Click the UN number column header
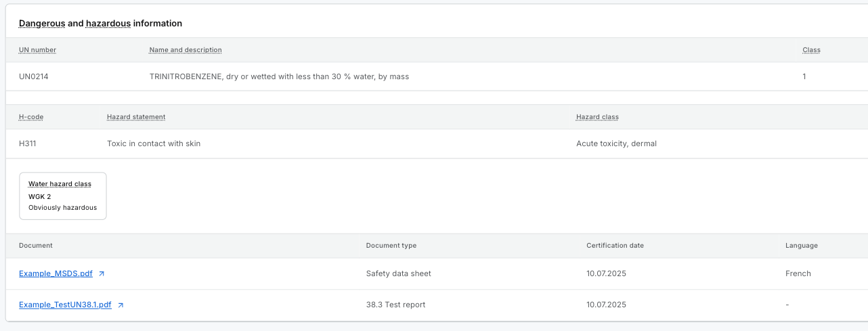 tap(37, 50)
